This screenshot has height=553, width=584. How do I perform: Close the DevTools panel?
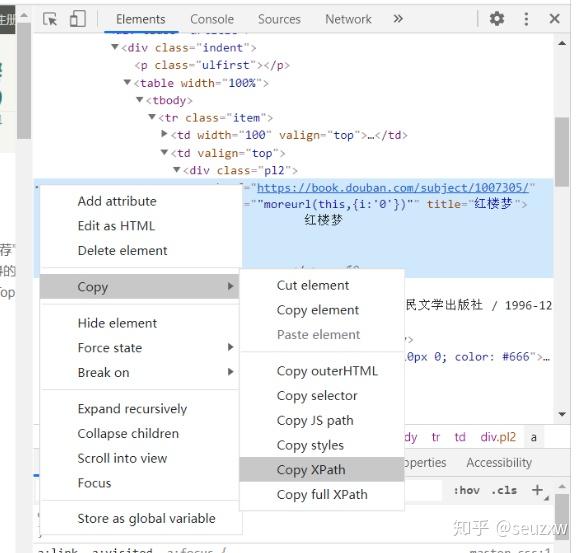[x=555, y=18]
